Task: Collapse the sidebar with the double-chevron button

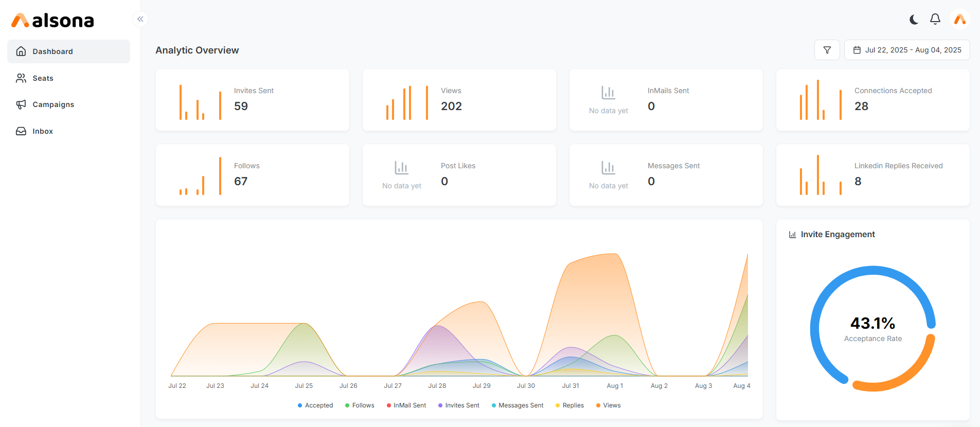Action: point(140,19)
